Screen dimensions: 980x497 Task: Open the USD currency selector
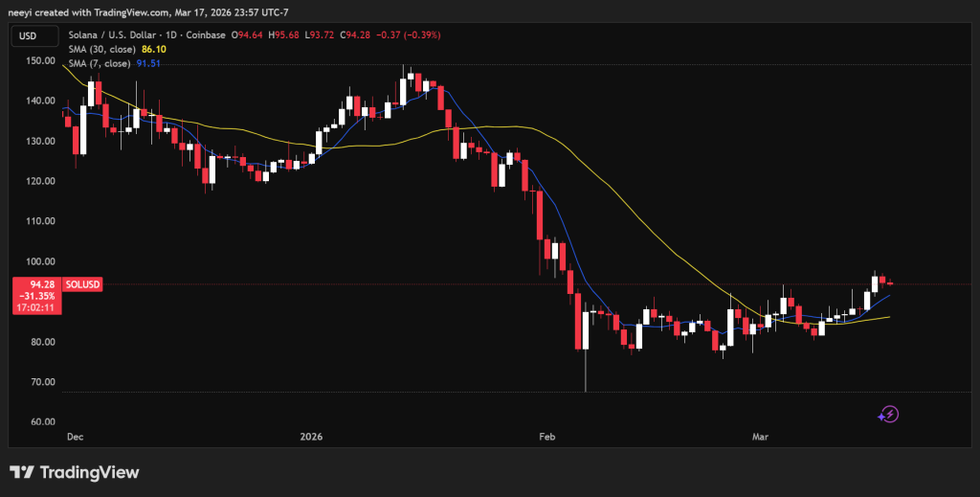tap(29, 35)
